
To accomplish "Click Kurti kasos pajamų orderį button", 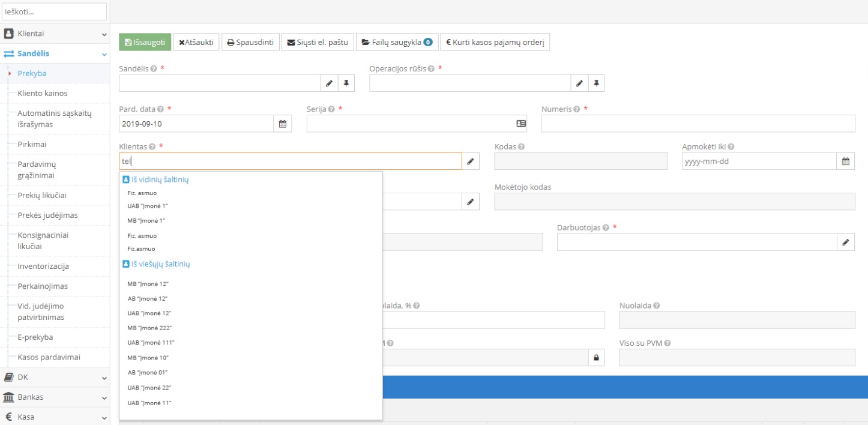I will pyautogui.click(x=495, y=43).
